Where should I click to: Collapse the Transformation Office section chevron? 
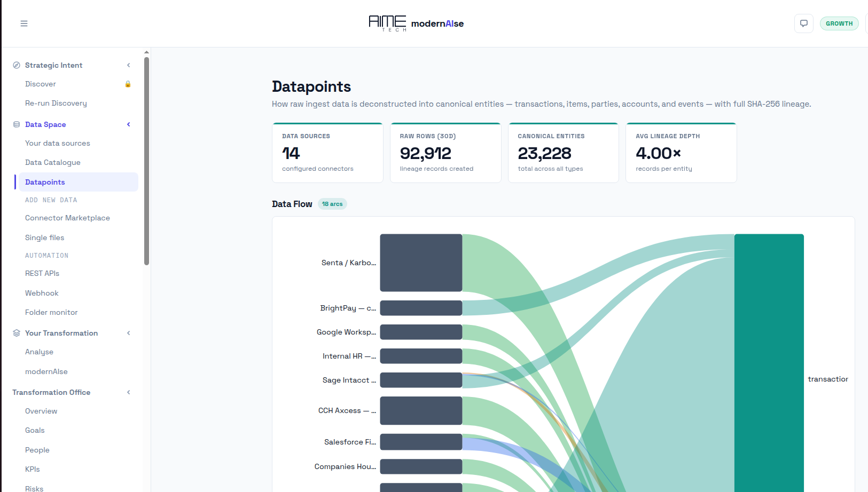(129, 392)
